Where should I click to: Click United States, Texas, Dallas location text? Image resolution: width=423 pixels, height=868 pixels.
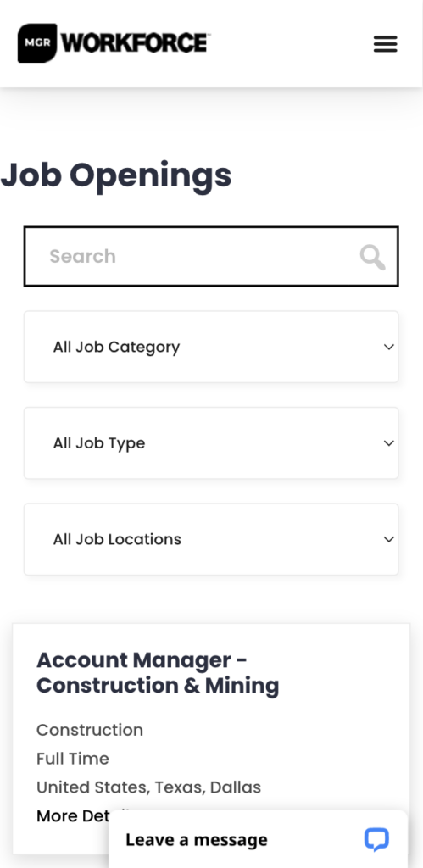coord(148,787)
